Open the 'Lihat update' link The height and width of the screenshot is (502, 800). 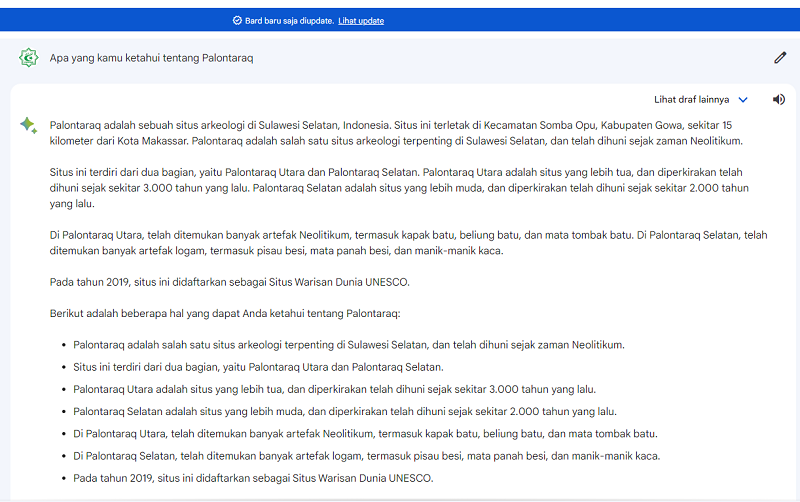361,21
